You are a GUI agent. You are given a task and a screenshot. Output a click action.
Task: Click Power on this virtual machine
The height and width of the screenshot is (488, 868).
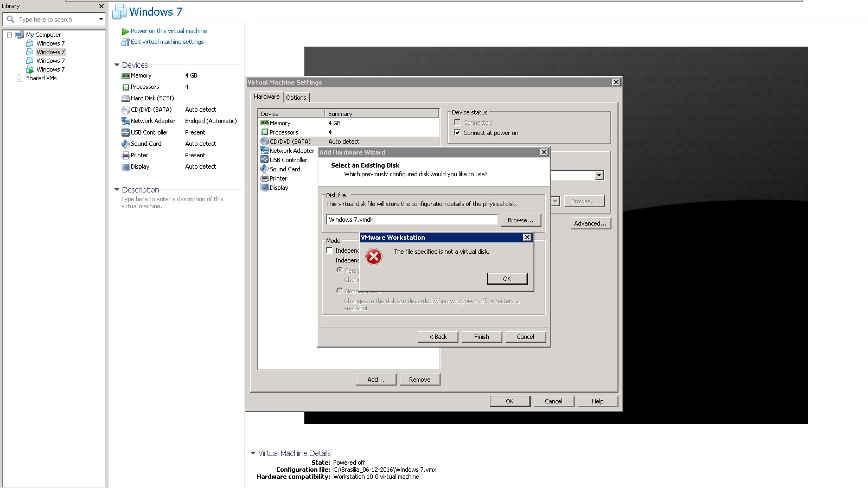(x=169, y=31)
